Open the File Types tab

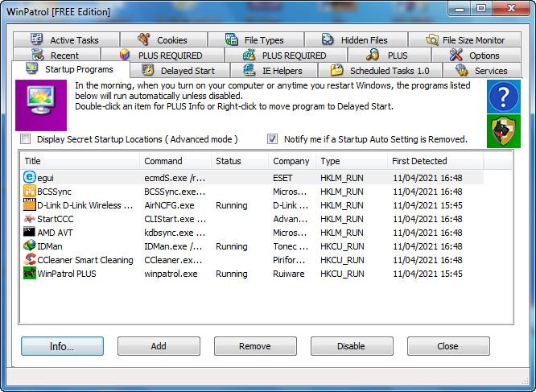click(256, 39)
